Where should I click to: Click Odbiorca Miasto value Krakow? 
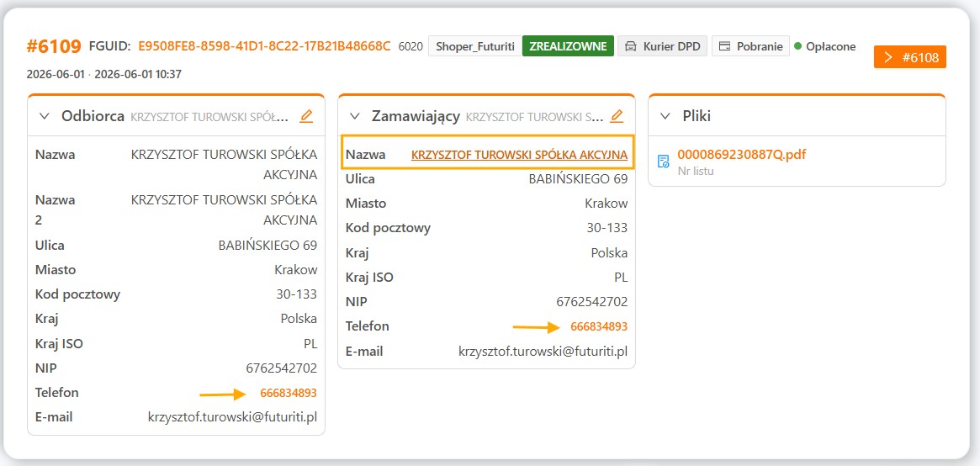[x=295, y=270]
